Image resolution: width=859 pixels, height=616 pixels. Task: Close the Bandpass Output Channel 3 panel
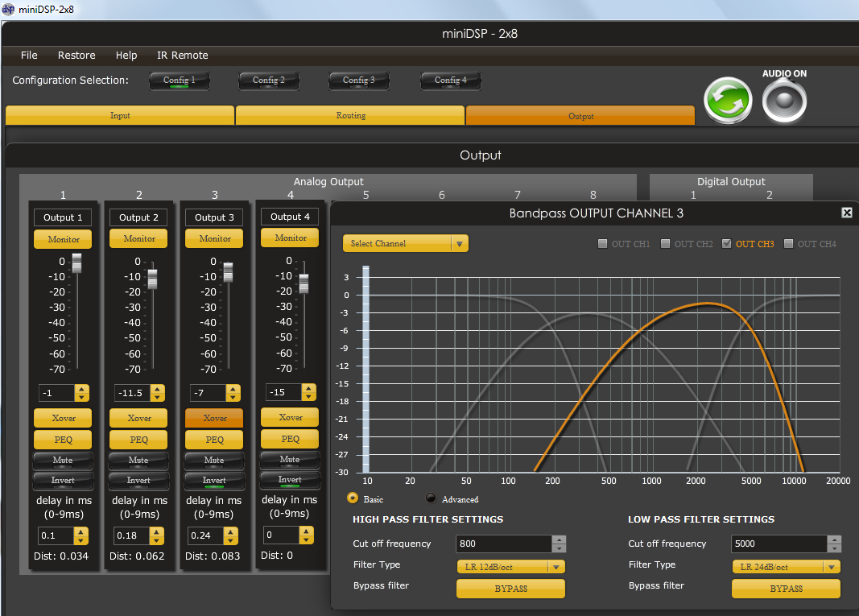(846, 213)
